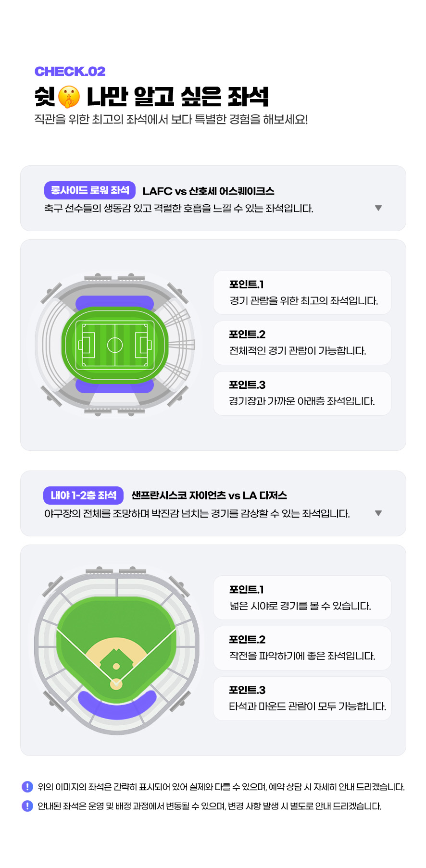Click the soccer stadium seating diagram

(115, 345)
